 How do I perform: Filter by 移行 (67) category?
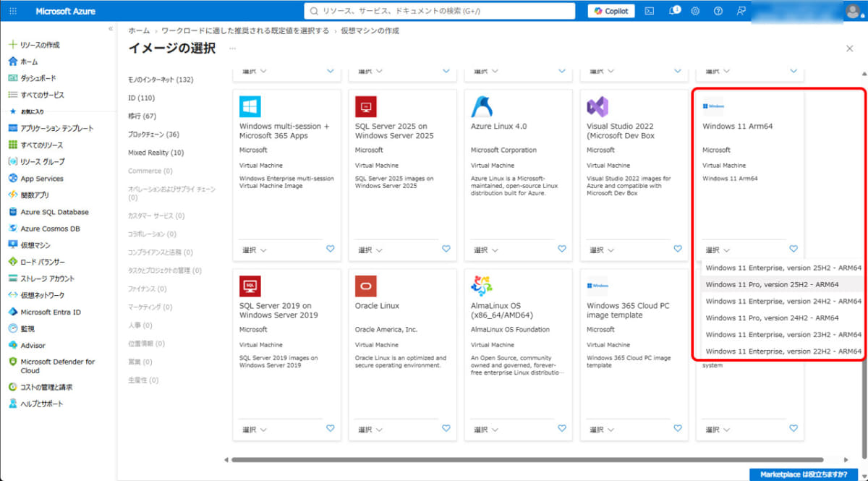click(x=142, y=116)
